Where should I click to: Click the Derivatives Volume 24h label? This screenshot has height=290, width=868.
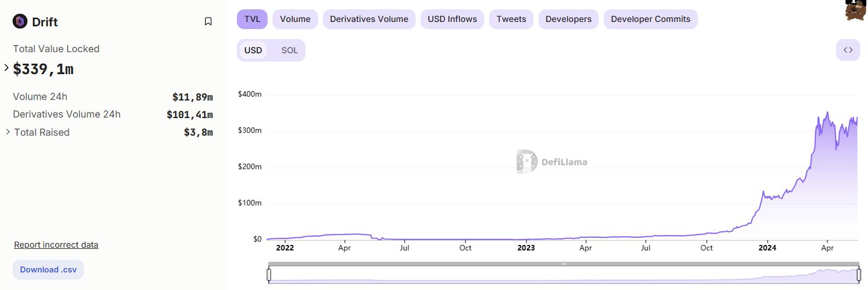(x=67, y=114)
